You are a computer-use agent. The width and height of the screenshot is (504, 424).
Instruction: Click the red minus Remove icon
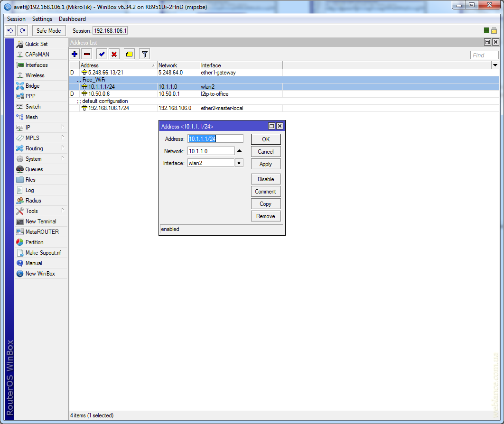pyautogui.click(x=87, y=54)
